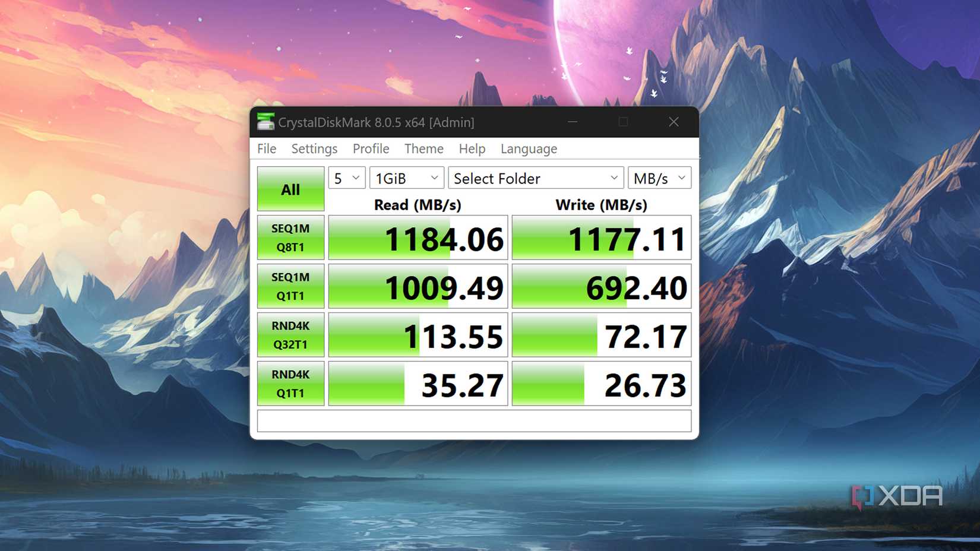980x551 pixels.
Task: Click the empty comment field at bottom
Action: [474, 421]
